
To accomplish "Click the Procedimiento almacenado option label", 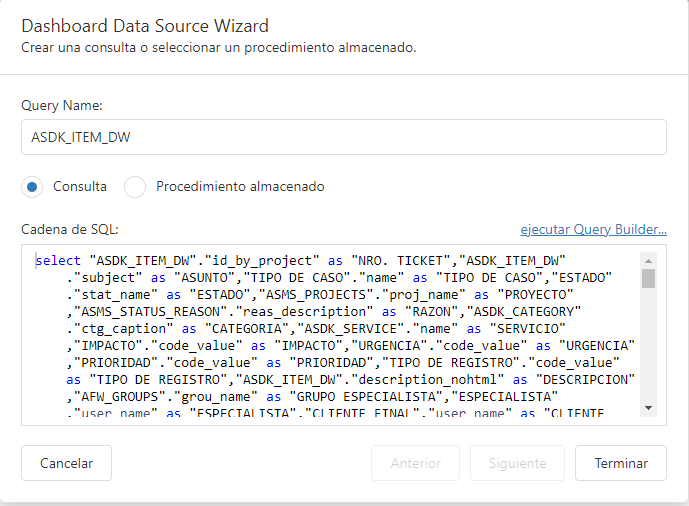I will 240,187.
